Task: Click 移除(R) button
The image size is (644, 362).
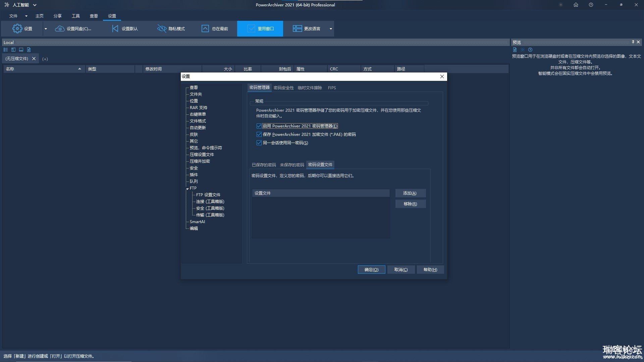Action: (x=410, y=204)
